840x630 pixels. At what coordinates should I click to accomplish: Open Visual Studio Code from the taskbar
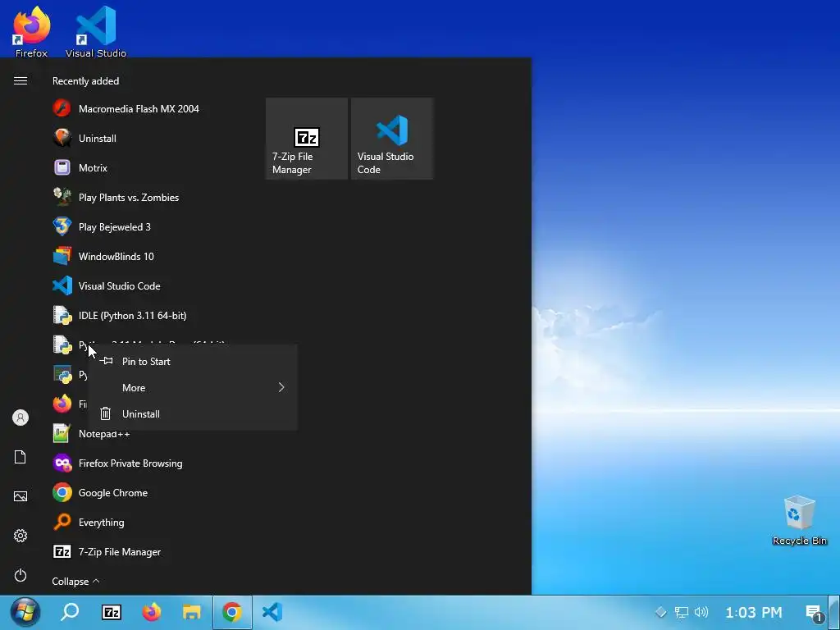(x=272, y=612)
